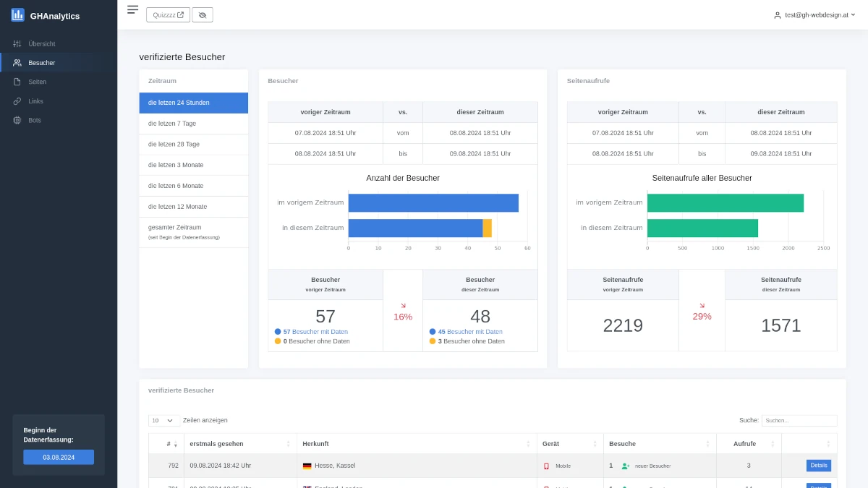Expand the test@gh-webdesign.at user menu
The width and height of the screenshot is (868, 488).
[814, 14]
